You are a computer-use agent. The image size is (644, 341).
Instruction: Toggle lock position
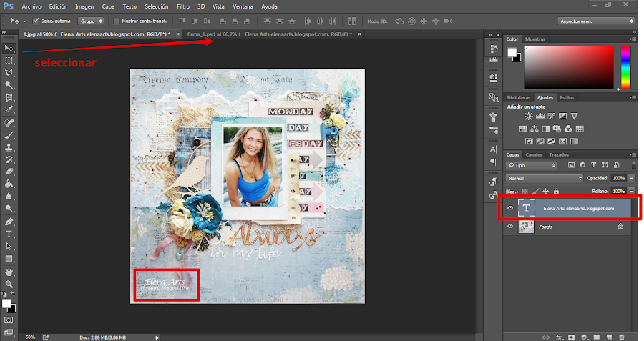pyautogui.click(x=546, y=191)
